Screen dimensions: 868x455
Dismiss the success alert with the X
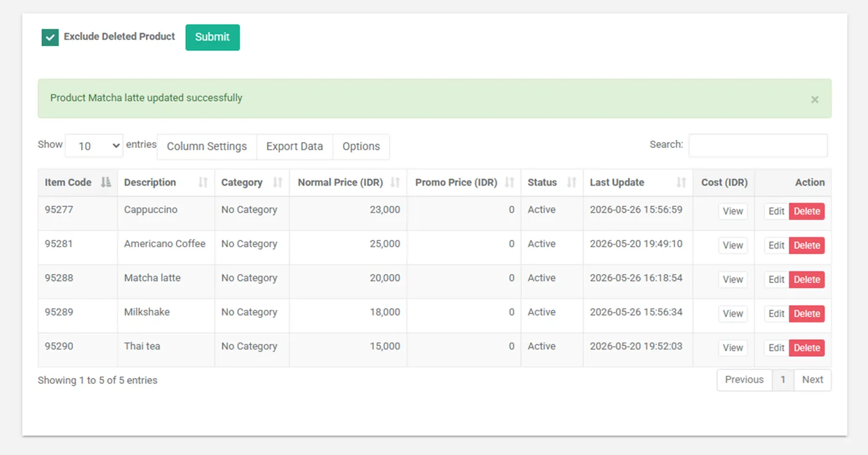click(x=815, y=99)
